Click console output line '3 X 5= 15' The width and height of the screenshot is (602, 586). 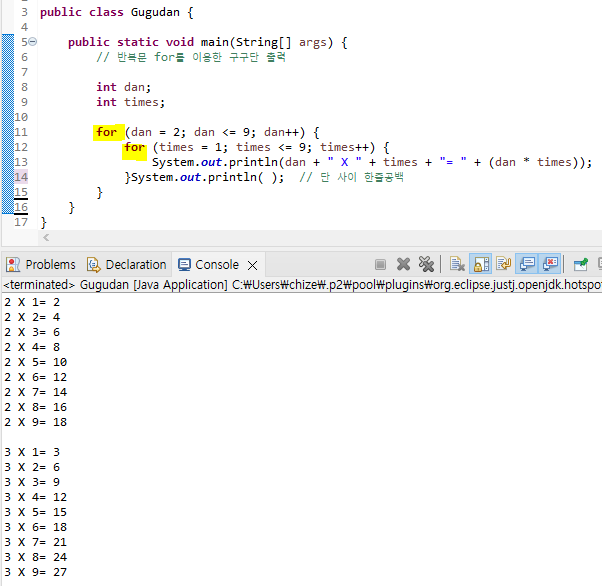[35, 512]
